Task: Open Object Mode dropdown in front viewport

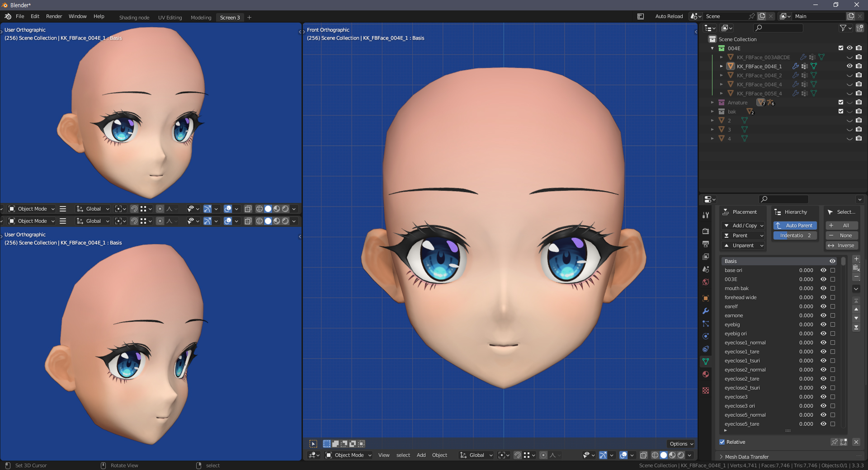Action: click(x=349, y=455)
